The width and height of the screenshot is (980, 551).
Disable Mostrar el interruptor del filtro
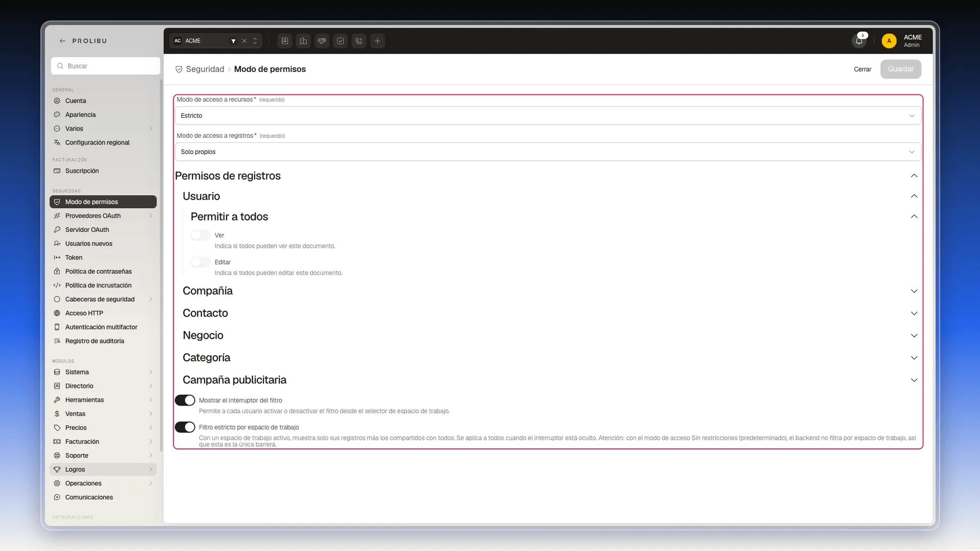tap(185, 400)
